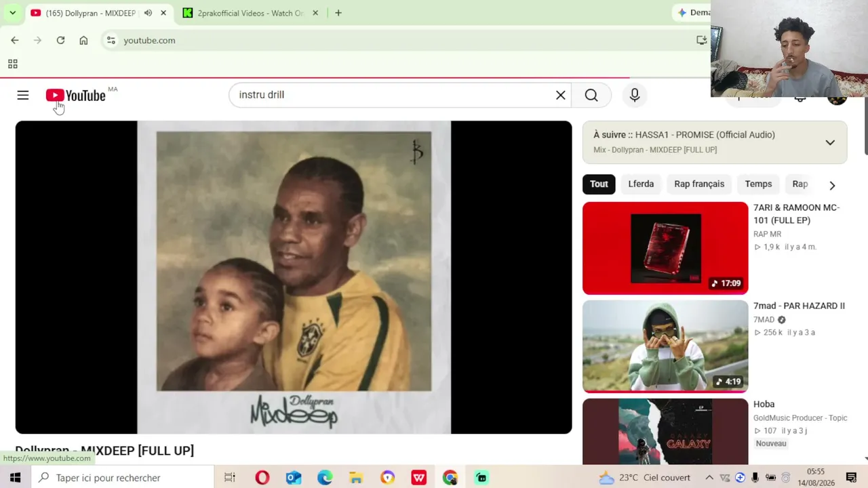Open the 7ARI & RAMOON MC-101 thumbnail
Image resolution: width=868 pixels, height=488 pixels.
tap(665, 248)
